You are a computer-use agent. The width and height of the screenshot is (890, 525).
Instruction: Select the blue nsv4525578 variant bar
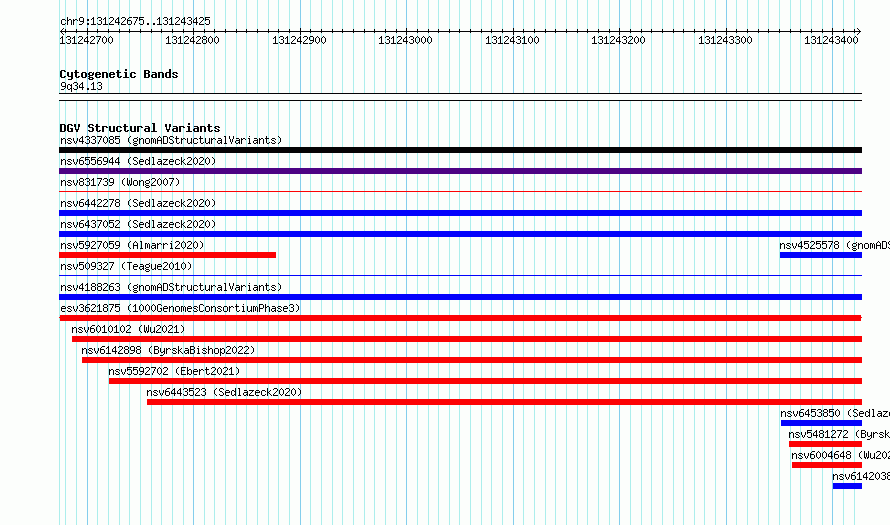[x=821, y=255]
